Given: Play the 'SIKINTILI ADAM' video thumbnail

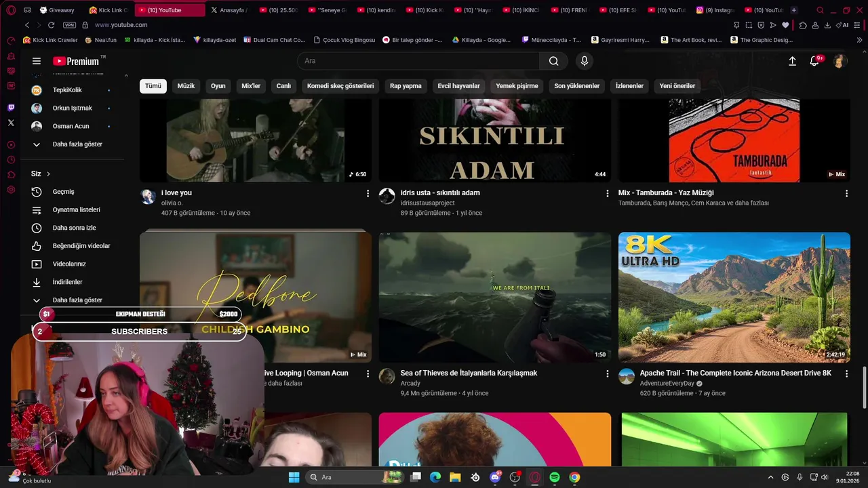Looking at the screenshot, I should pos(495,140).
